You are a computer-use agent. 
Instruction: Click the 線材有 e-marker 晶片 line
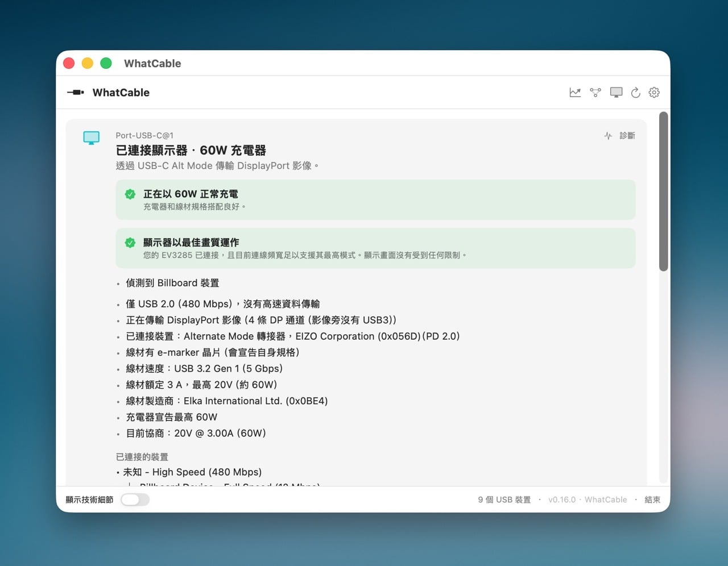pos(213,352)
